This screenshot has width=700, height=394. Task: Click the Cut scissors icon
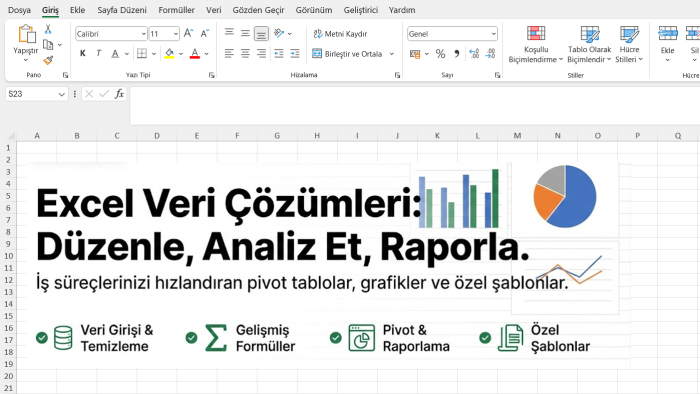pyautogui.click(x=48, y=29)
